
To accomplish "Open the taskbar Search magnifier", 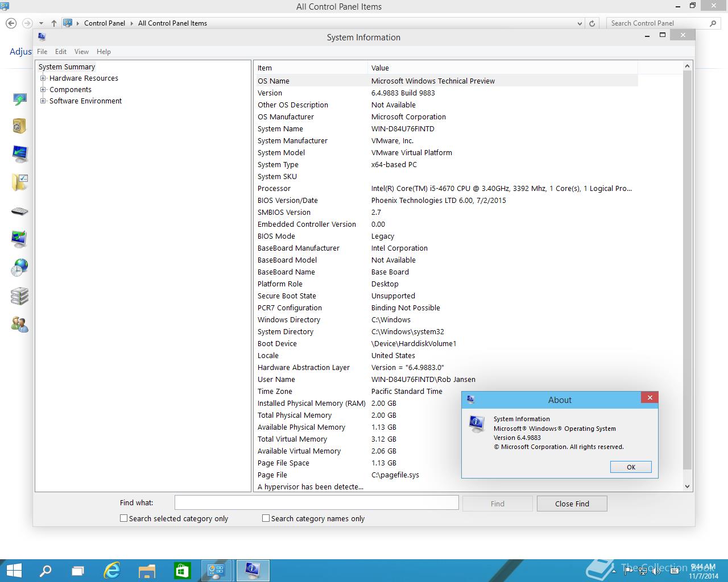I will [45, 570].
